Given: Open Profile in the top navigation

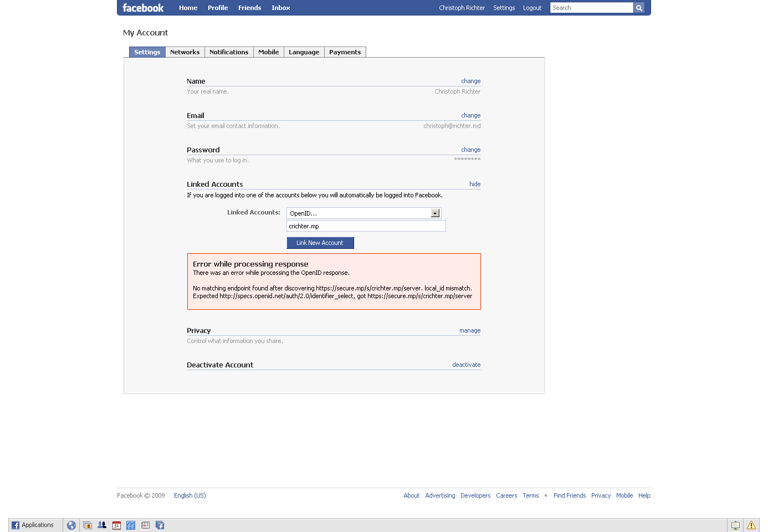Looking at the screenshot, I should click(218, 8).
